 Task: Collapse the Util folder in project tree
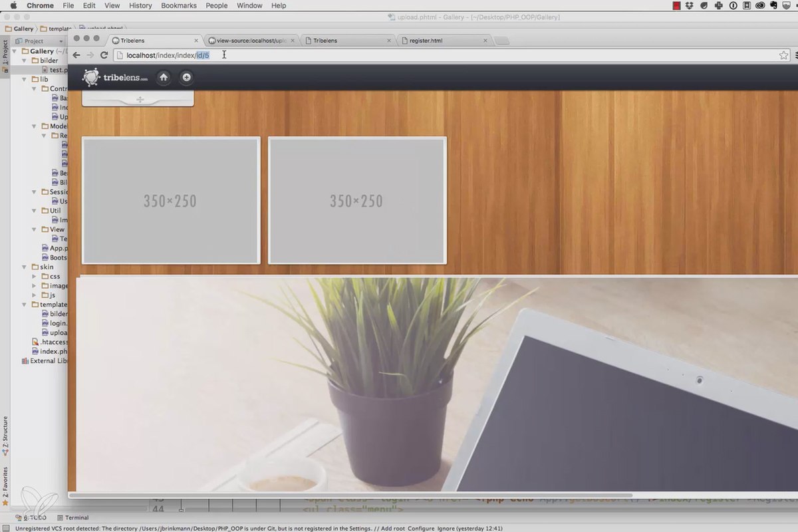(x=35, y=211)
